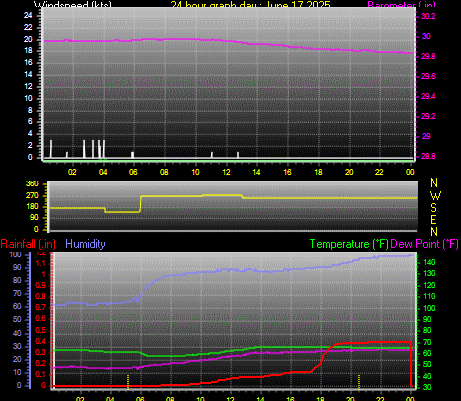Click 6 on the windspeed axis
The width and height of the screenshot is (461, 401).
(x=30, y=122)
